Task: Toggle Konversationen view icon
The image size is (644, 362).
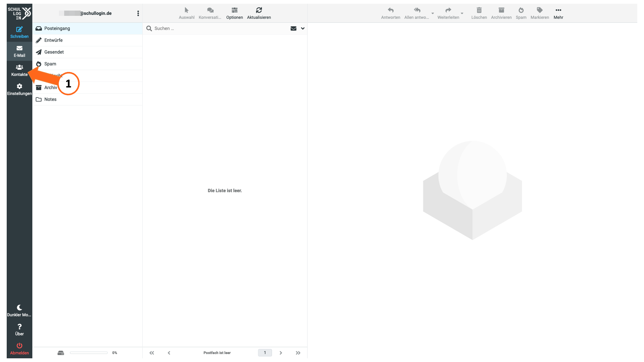Action: (210, 13)
